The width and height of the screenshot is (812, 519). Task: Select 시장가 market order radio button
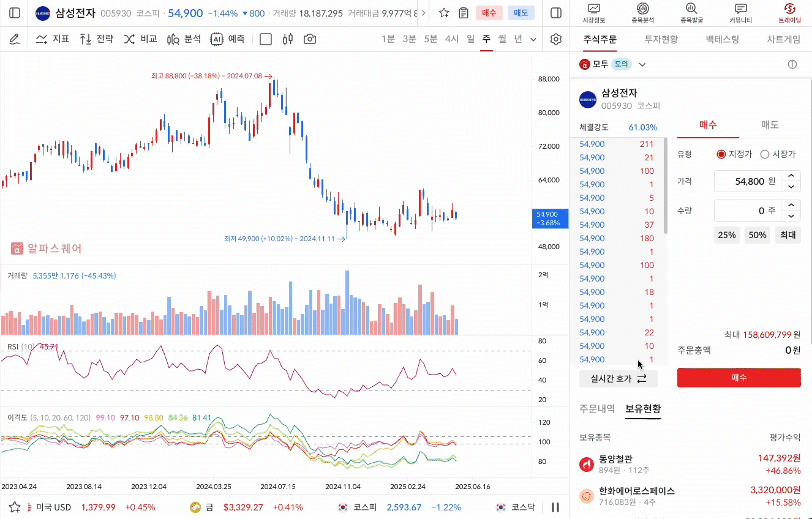pyautogui.click(x=764, y=154)
